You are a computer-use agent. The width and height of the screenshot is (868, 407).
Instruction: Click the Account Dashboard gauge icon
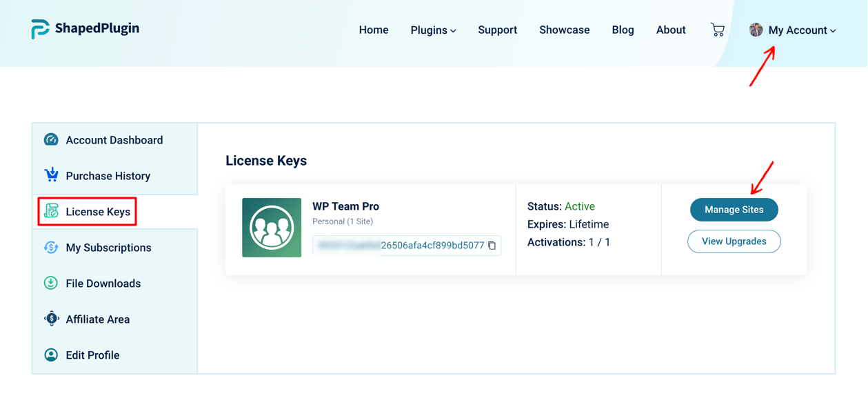click(51, 139)
